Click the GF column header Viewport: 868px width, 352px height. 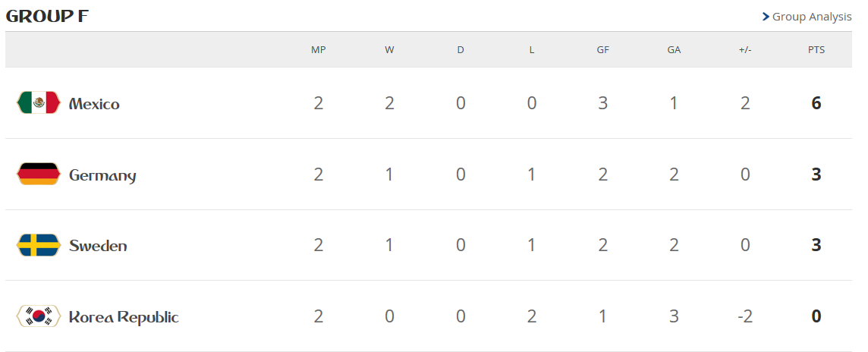pos(602,50)
